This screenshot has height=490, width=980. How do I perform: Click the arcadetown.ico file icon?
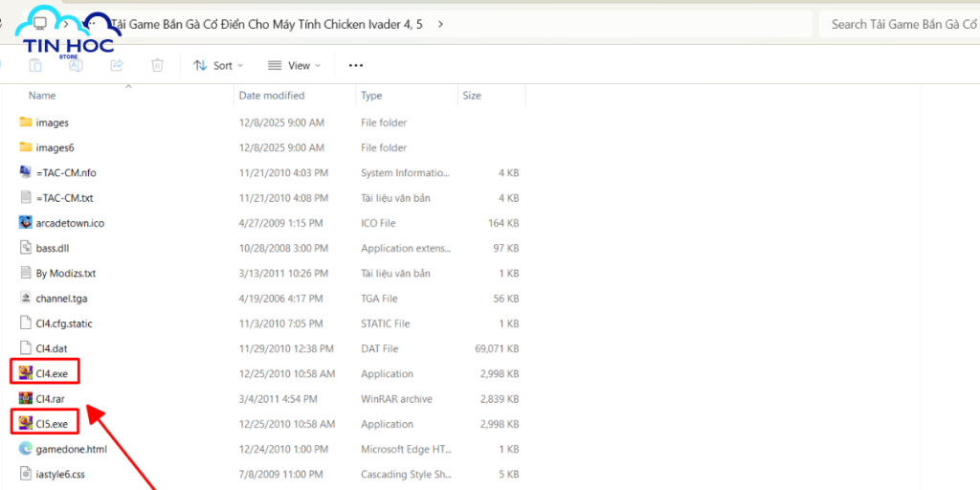pyautogui.click(x=26, y=222)
